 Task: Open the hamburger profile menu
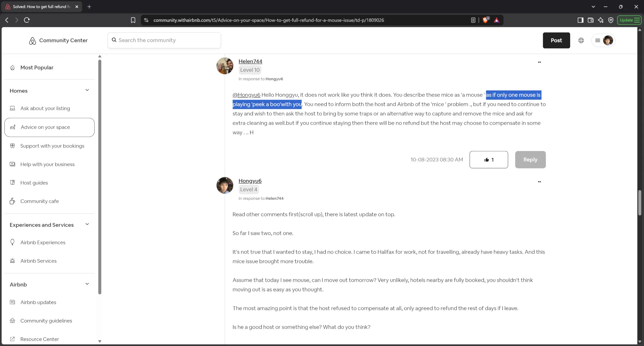pos(597,40)
